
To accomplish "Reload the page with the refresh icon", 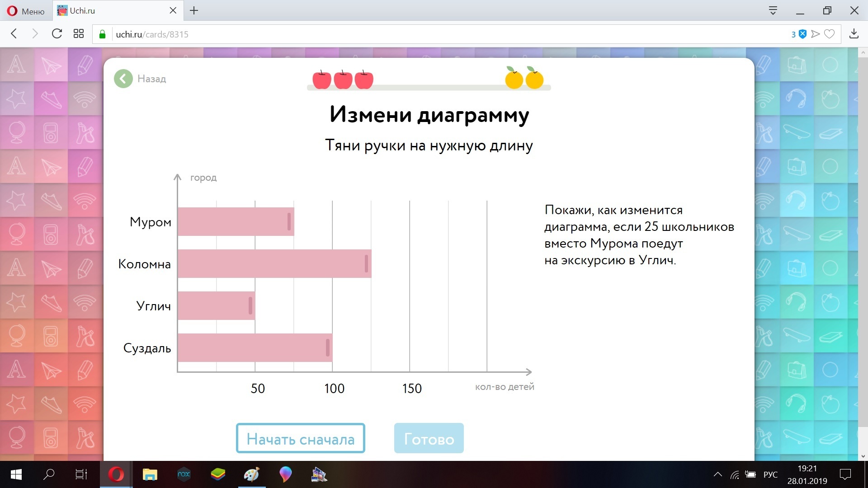I will (x=57, y=34).
